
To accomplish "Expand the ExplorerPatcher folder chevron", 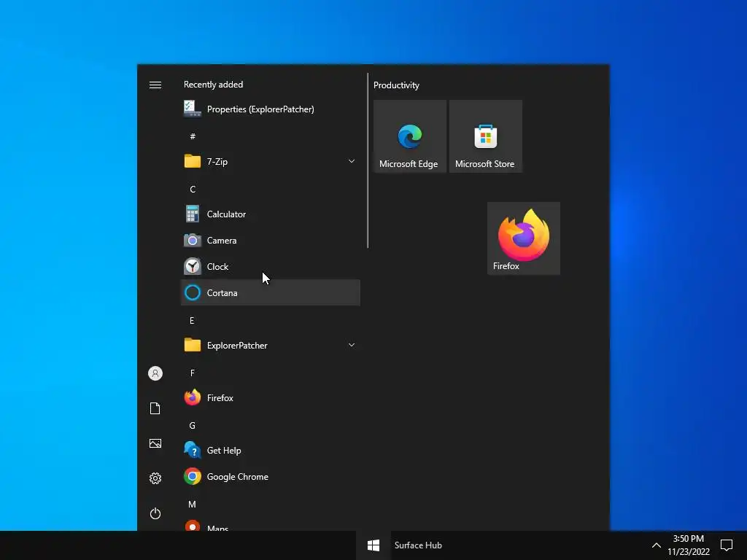I will coord(351,345).
